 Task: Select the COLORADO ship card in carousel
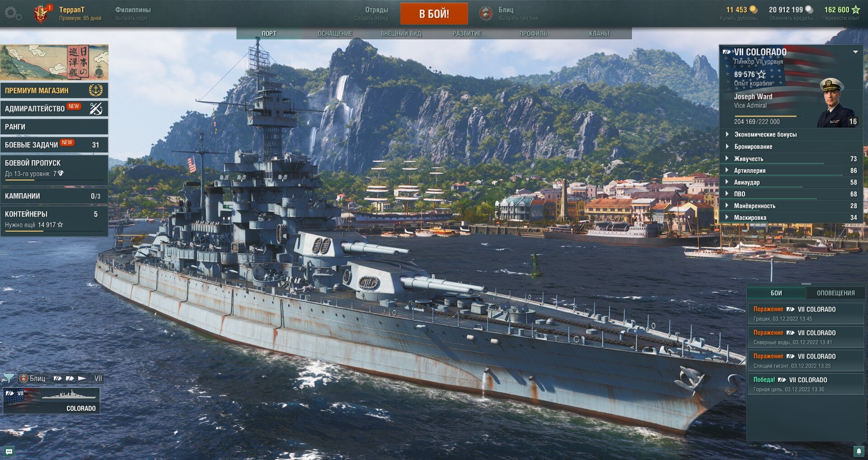[52, 401]
